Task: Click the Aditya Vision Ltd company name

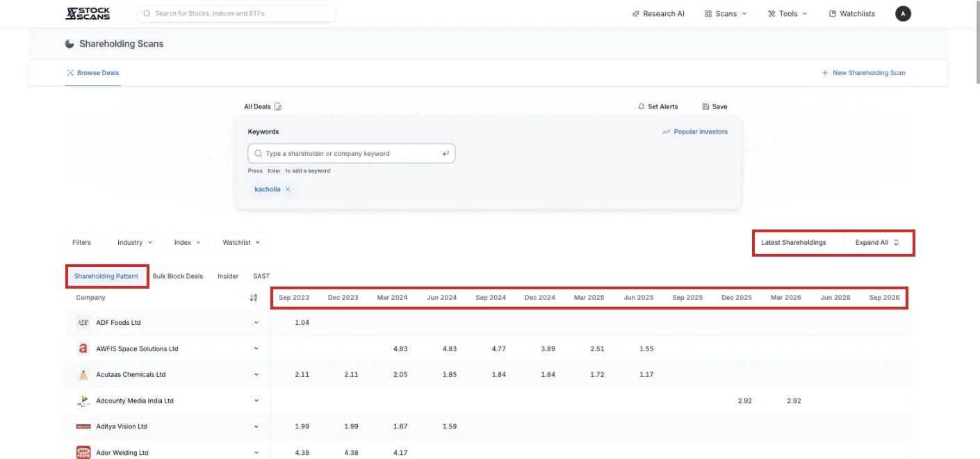Action: tap(122, 426)
